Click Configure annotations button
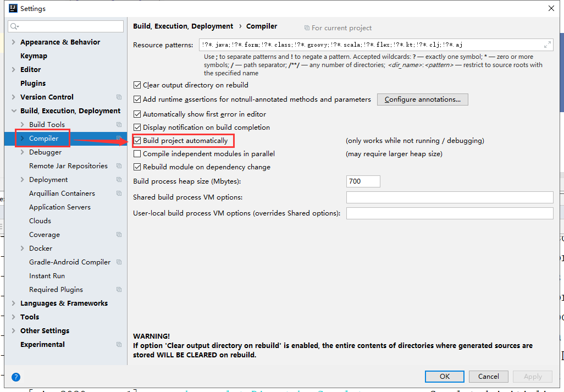The width and height of the screenshot is (564, 392). click(x=423, y=100)
